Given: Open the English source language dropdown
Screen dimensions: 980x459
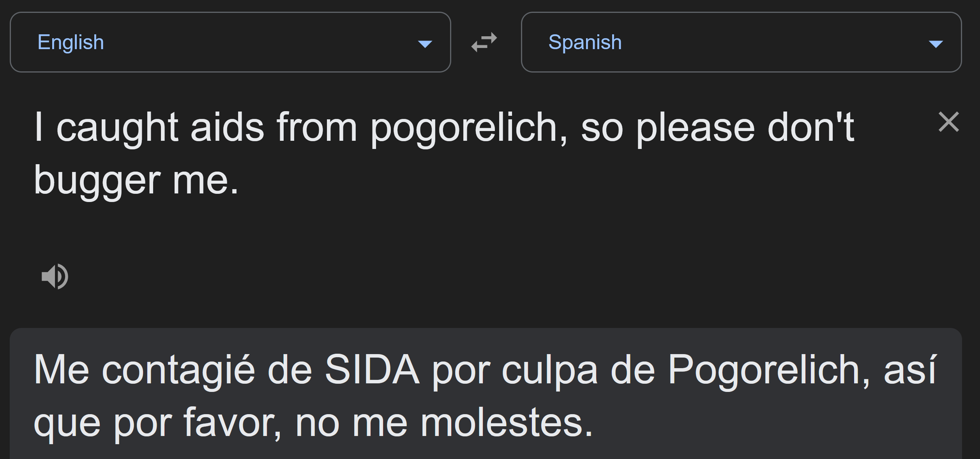Looking at the screenshot, I should [x=230, y=42].
